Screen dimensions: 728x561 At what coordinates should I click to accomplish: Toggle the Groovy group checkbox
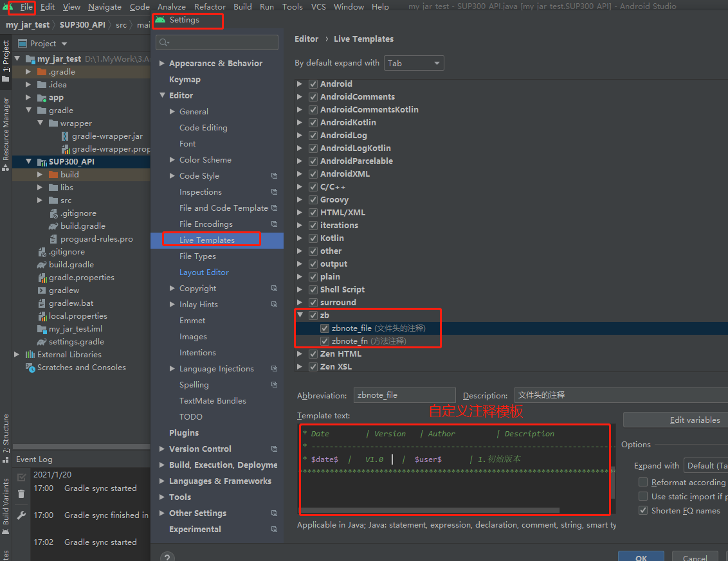313,199
